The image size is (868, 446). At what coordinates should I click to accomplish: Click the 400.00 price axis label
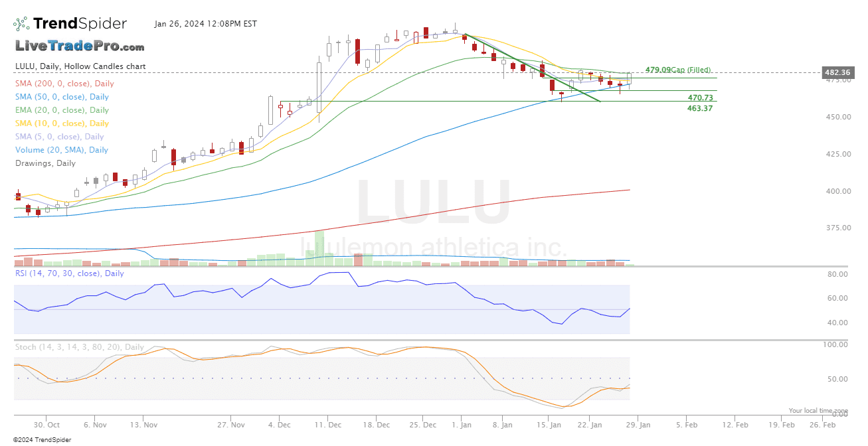(838, 191)
